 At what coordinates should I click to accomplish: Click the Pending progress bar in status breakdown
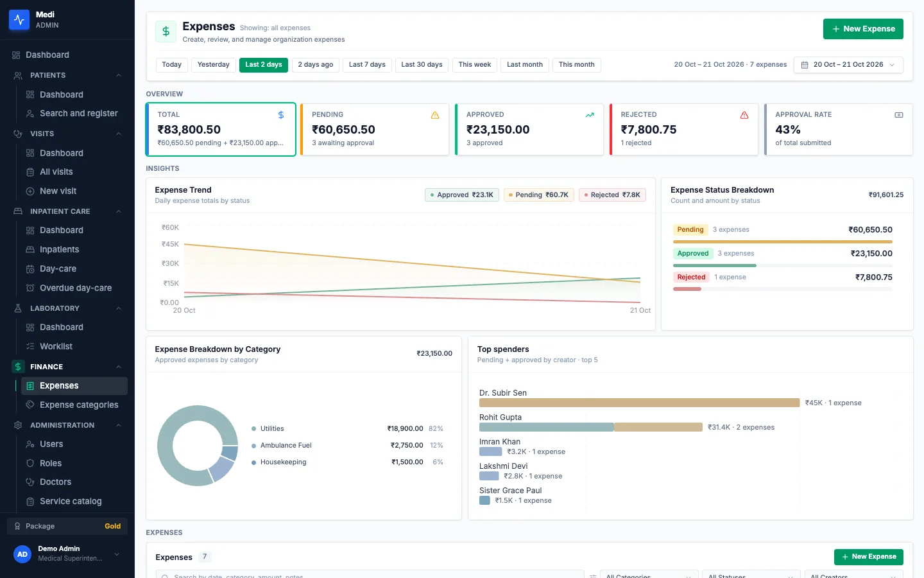pos(783,241)
